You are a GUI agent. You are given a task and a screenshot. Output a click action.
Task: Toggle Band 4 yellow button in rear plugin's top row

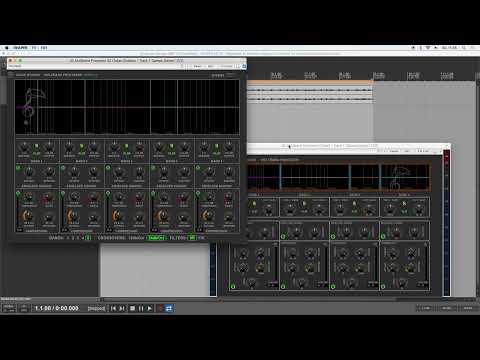[404, 203]
